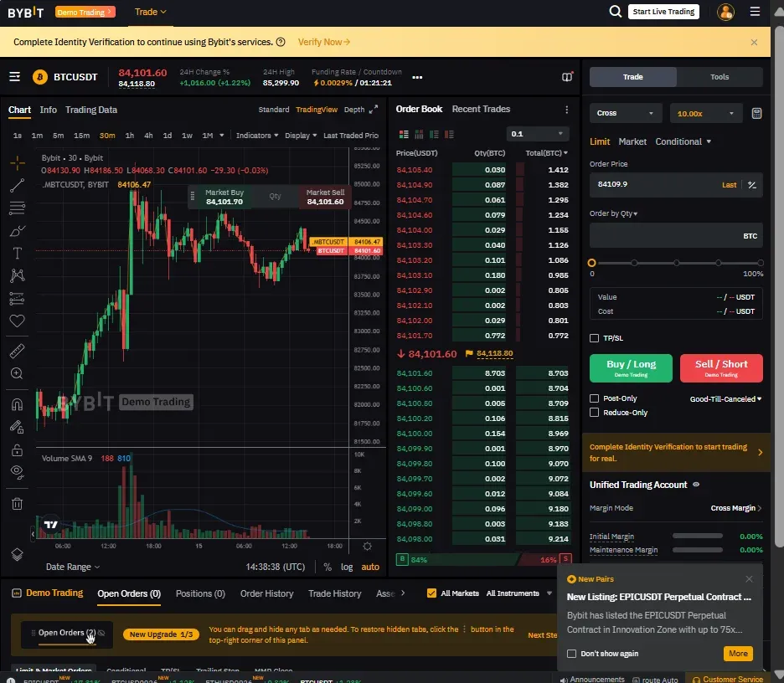Select the trend line drawing tool

[x=17, y=185]
